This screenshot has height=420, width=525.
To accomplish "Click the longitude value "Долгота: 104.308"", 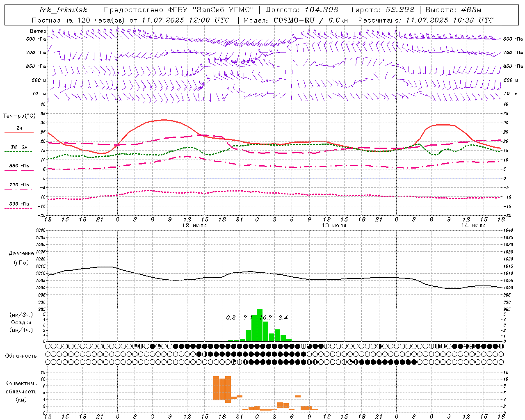I will click(x=302, y=10).
